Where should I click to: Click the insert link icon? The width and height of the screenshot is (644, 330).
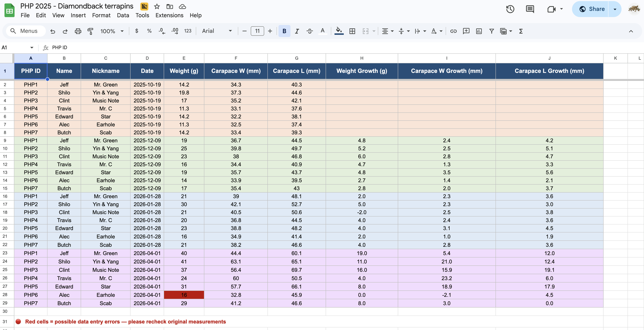(x=453, y=31)
